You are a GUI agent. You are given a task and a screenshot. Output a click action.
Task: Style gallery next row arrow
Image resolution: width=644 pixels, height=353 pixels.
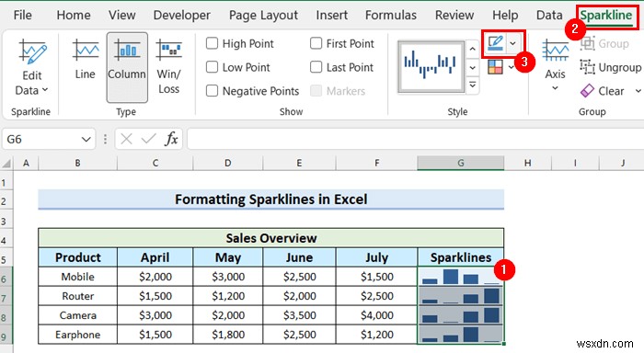(473, 67)
